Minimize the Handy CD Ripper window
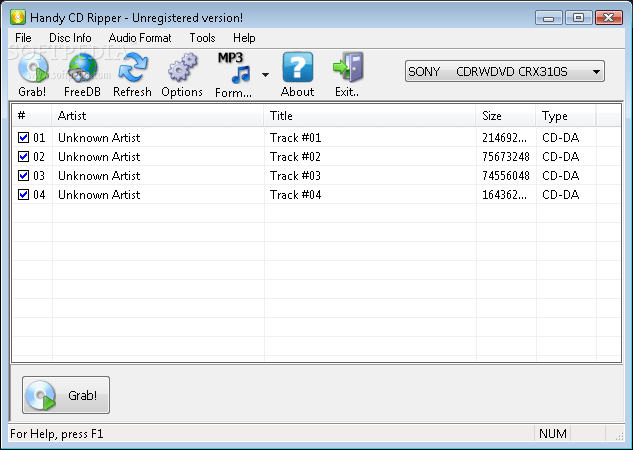The height and width of the screenshot is (450, 633). [549, 18]
